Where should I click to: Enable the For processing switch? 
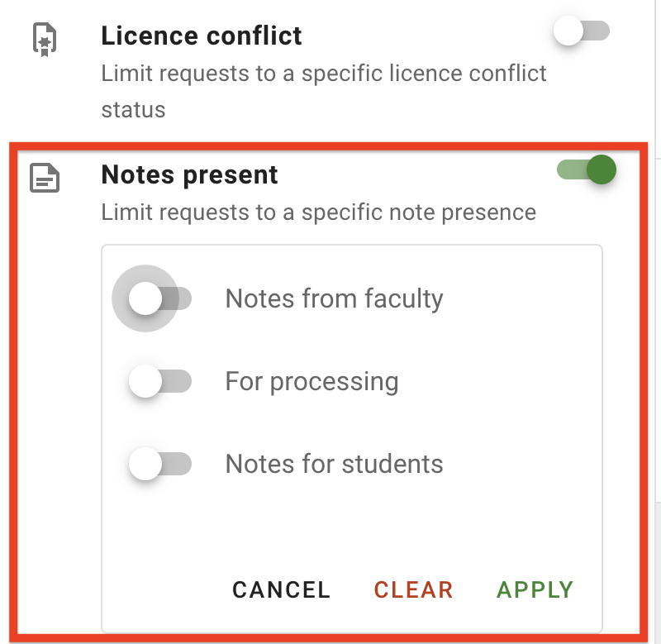pyautogui.click(x=159, y=381)
